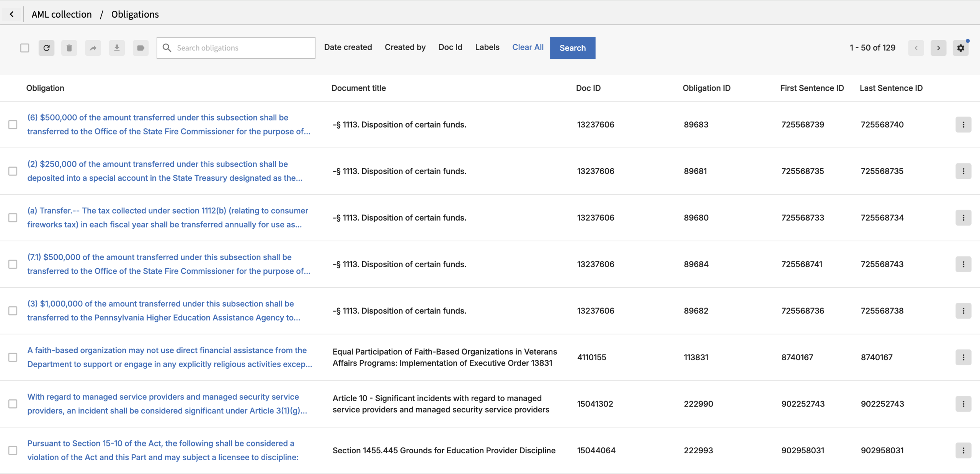
Task: Expand the Labels filter
Action: tap(487, 47)
